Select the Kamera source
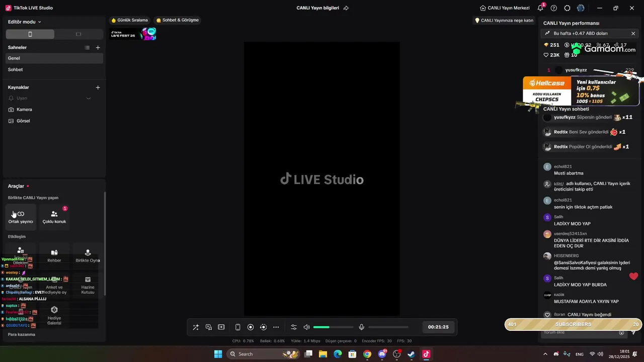 [54, 110]
